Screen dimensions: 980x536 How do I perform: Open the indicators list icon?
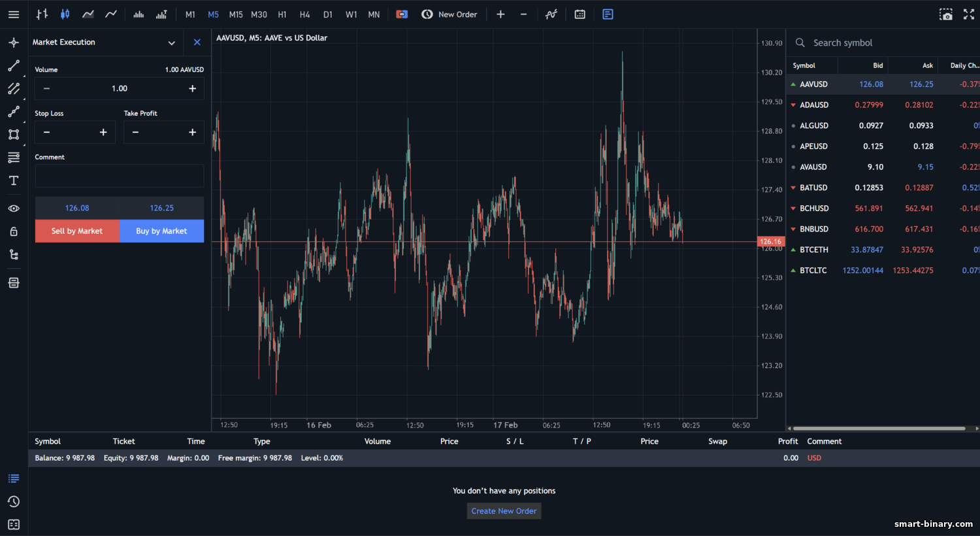pos(551,14)
